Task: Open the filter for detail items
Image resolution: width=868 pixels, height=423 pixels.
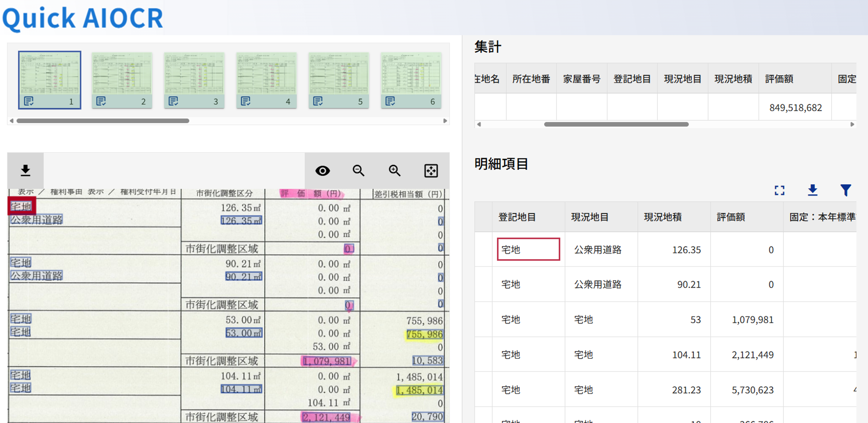Action: [x=846, y=191]
